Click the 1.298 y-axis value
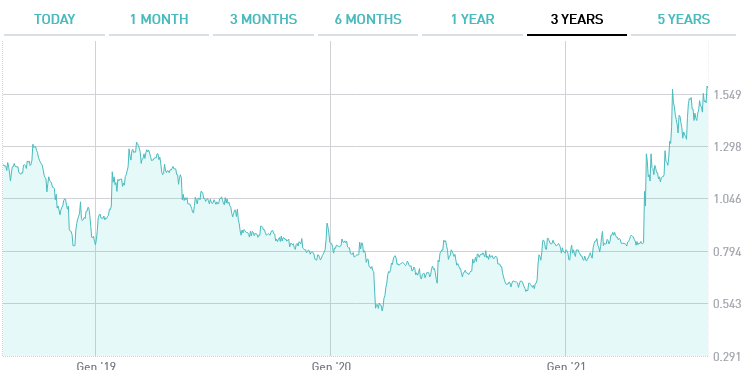753x370 pixels. pyautogui.click(x=728, y=147)
